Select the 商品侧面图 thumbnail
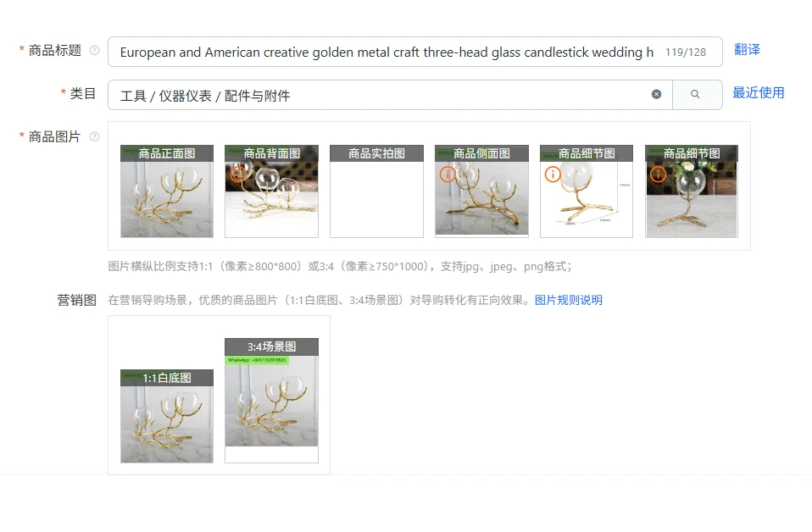Image resolution: width=812 pixels, height=532 pixels. (x=481, y=191)
